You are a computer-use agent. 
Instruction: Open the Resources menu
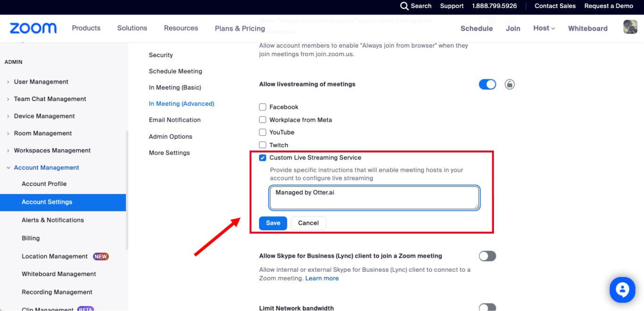(x=181, y=28)
